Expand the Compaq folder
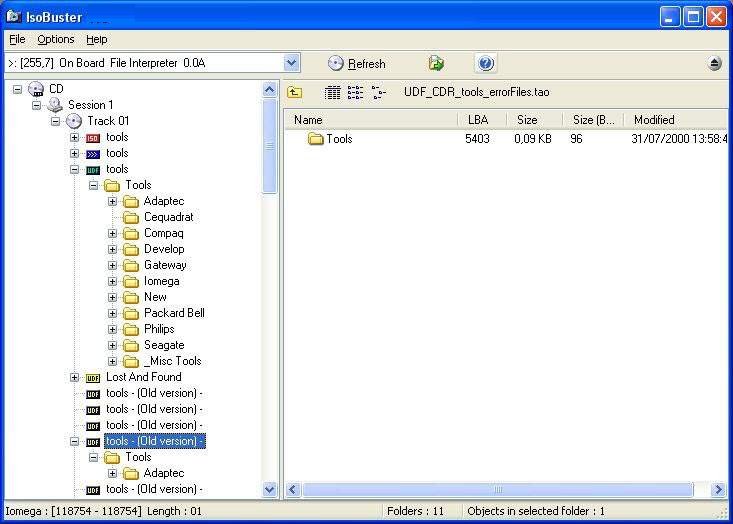The width and height of the screenshot is (733, 524). coord(113,233)
